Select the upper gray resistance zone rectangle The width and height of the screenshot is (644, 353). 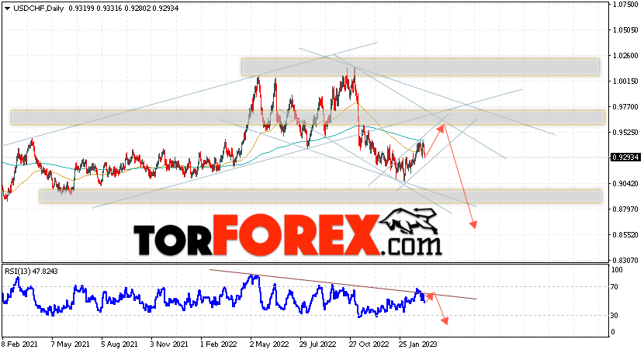tap(421, 67)
